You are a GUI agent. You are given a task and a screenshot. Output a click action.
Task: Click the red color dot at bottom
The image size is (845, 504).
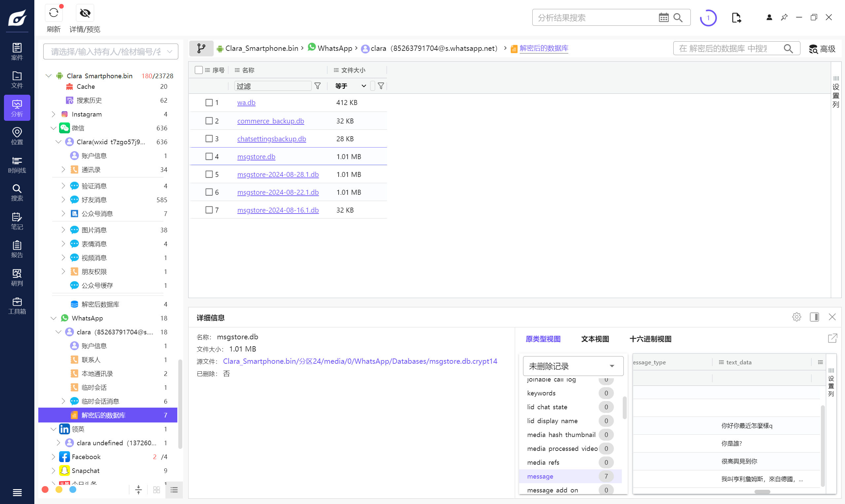(x=45, y=489)
